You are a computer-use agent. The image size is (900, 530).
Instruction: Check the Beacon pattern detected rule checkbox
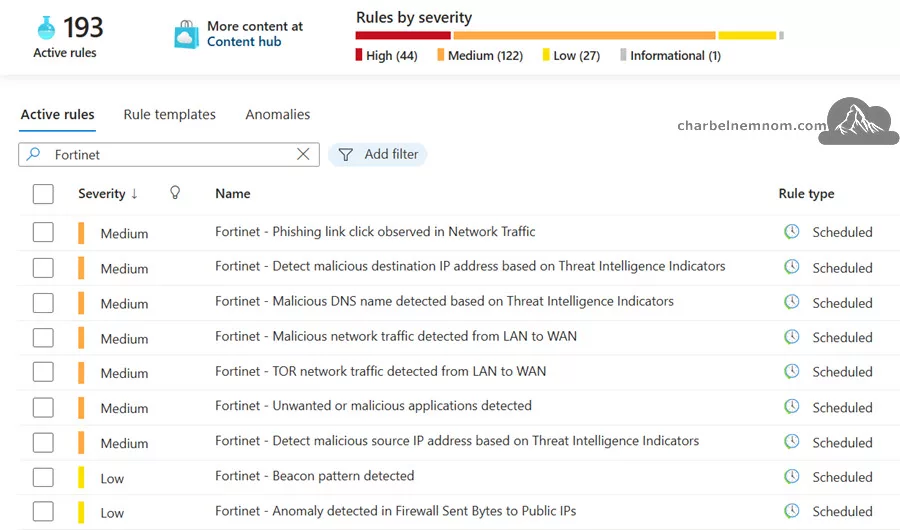tap(43, 477)
